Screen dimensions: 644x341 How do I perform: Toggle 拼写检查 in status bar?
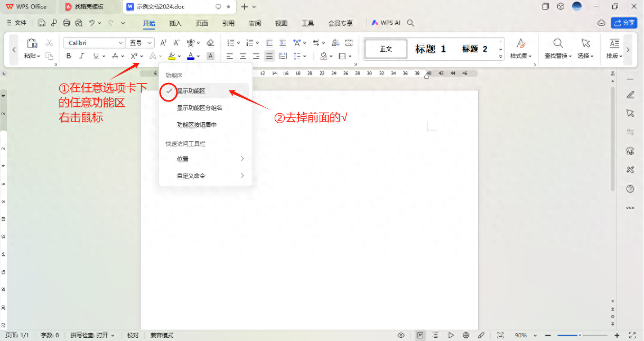coord(92,335)
